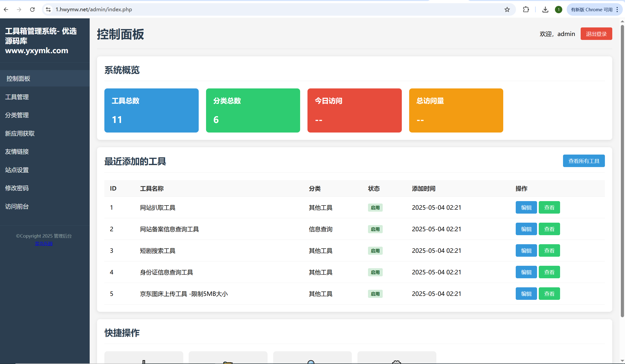Click the 欢迎，admin greeting text
The image size is (625, 364).
[x=557, y=34]
